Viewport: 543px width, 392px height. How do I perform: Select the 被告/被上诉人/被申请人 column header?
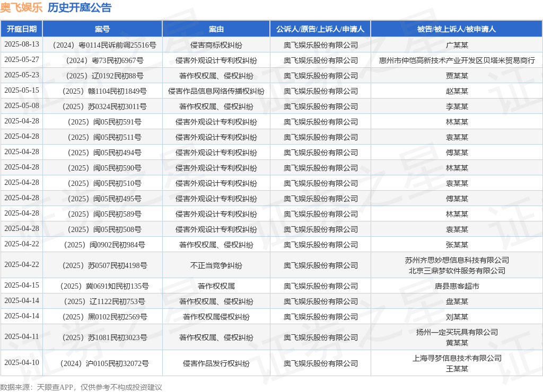pyautogui.click(x=457, y=29)
